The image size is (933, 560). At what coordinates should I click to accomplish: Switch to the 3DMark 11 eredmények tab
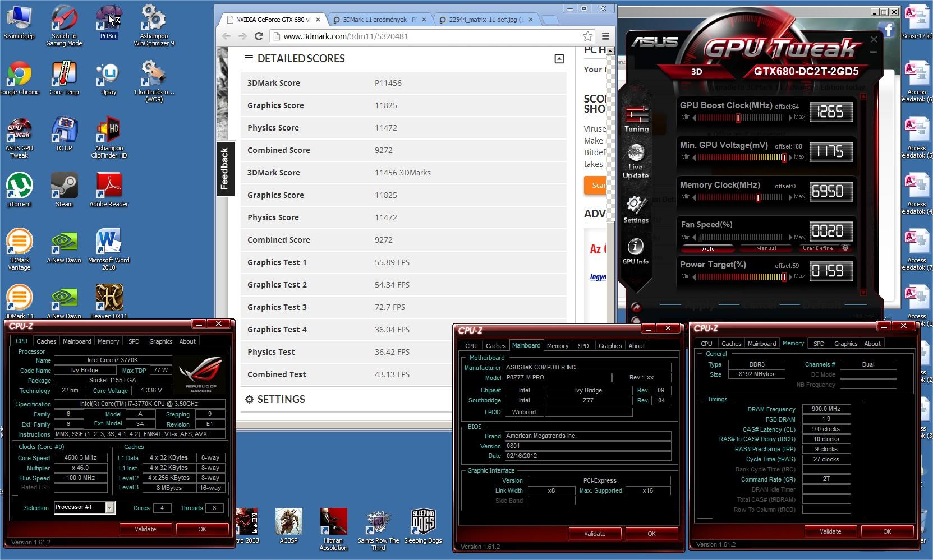coord(380,19)
